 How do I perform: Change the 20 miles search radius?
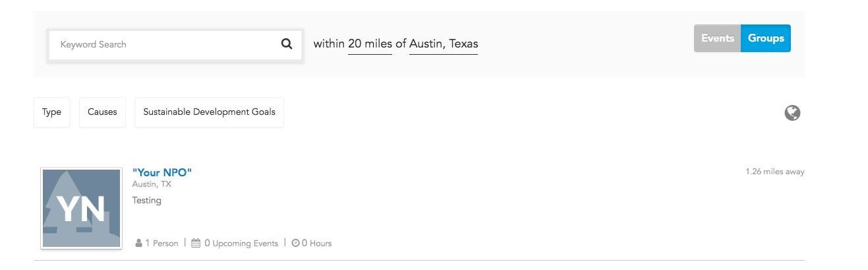(370, 44)
